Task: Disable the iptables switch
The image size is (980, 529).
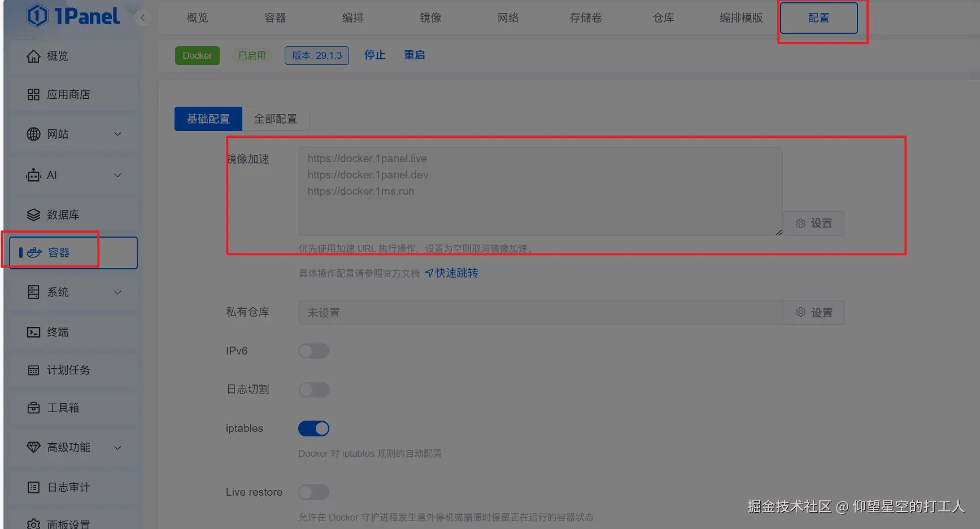Action: (x=314, y=429)
